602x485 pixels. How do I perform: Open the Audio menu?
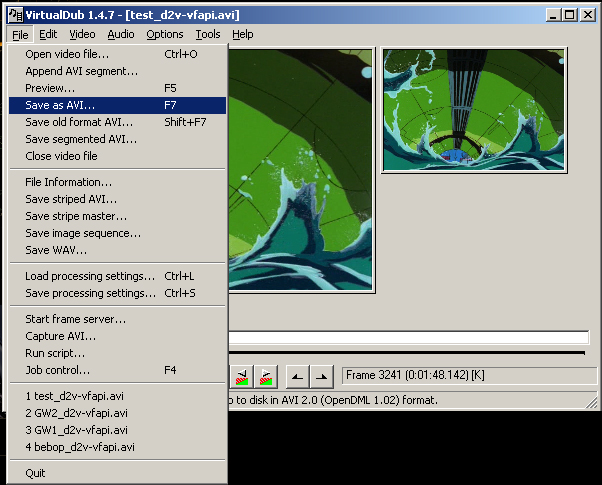point(121,35)
